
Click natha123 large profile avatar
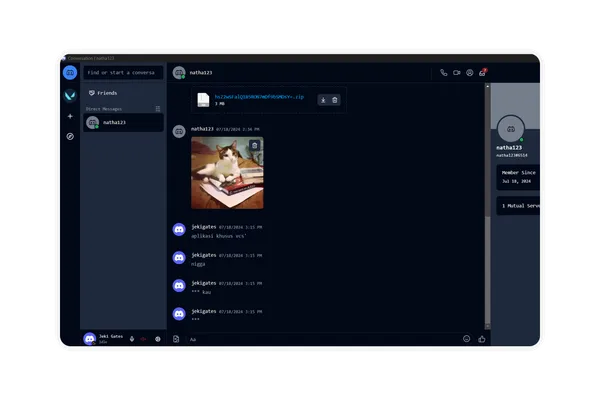coord(511,129)
